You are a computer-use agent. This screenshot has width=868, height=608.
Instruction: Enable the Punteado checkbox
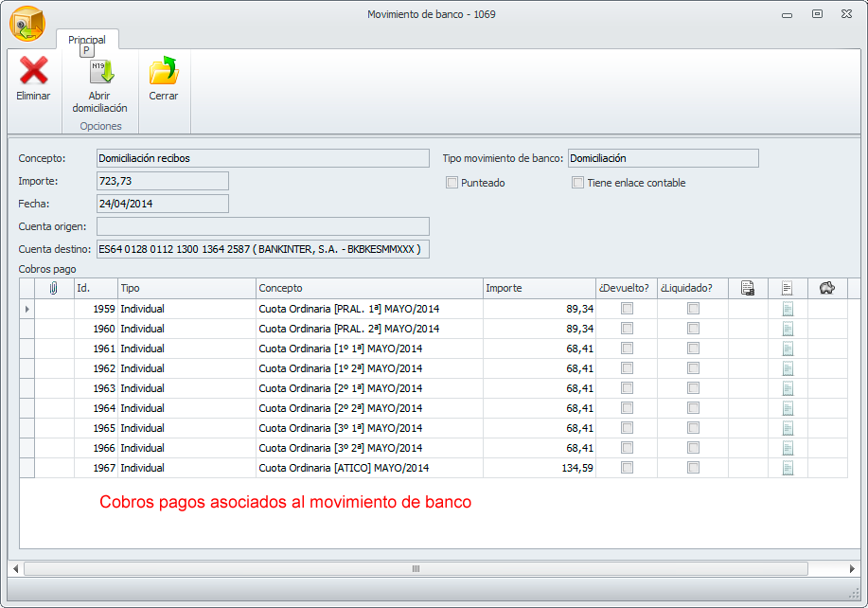pos(452,183)
